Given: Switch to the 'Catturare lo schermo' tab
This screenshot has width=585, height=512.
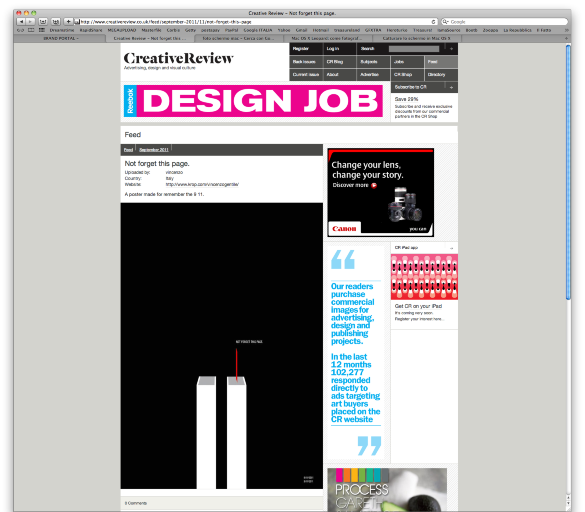Looking at the screenshot, I should coord(416,38).
